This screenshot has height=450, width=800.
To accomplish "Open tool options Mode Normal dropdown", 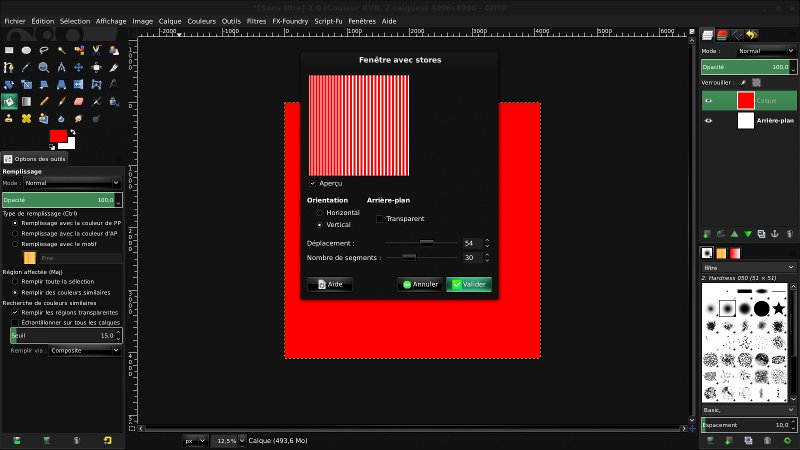I will click(x=72, y=183).
